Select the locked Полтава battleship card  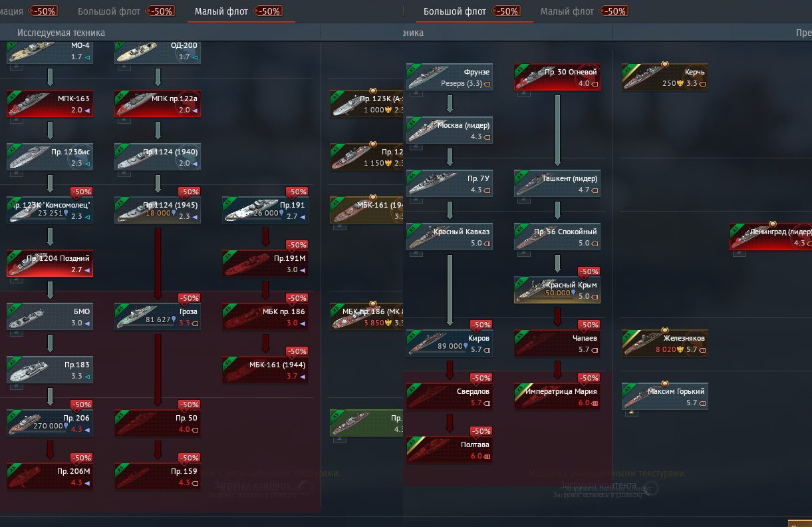tap(450, 450)
